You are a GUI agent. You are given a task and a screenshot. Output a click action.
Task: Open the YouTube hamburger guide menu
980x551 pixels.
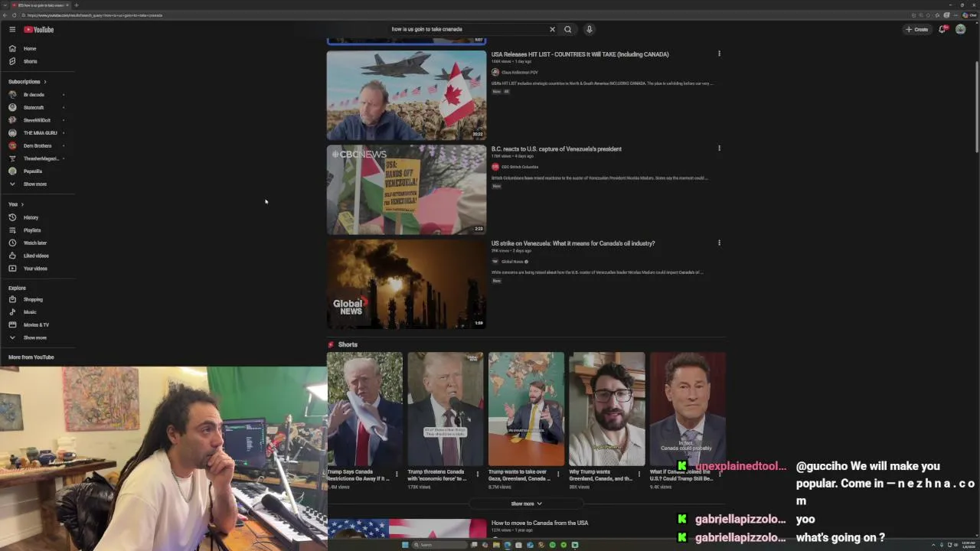pyautogui.click(x=12, y=29)
